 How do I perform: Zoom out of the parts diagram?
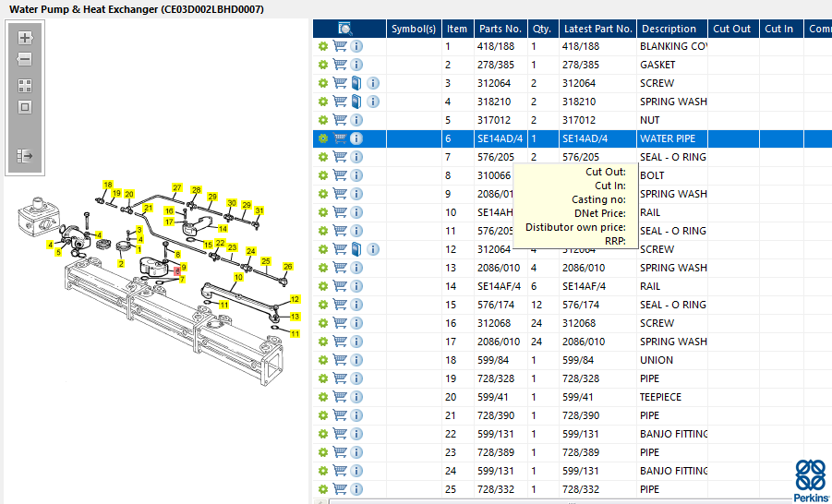click(25, 59)
